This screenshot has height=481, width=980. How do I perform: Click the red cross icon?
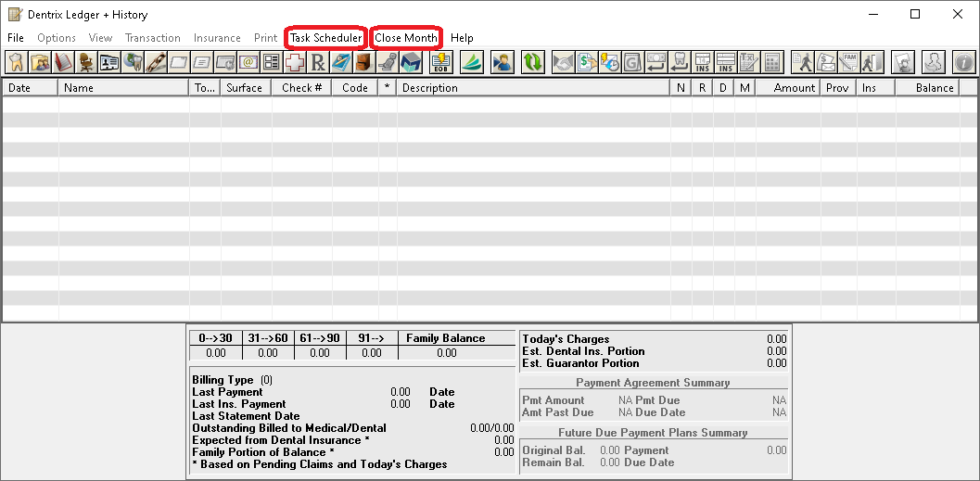(x=295, y=62)
